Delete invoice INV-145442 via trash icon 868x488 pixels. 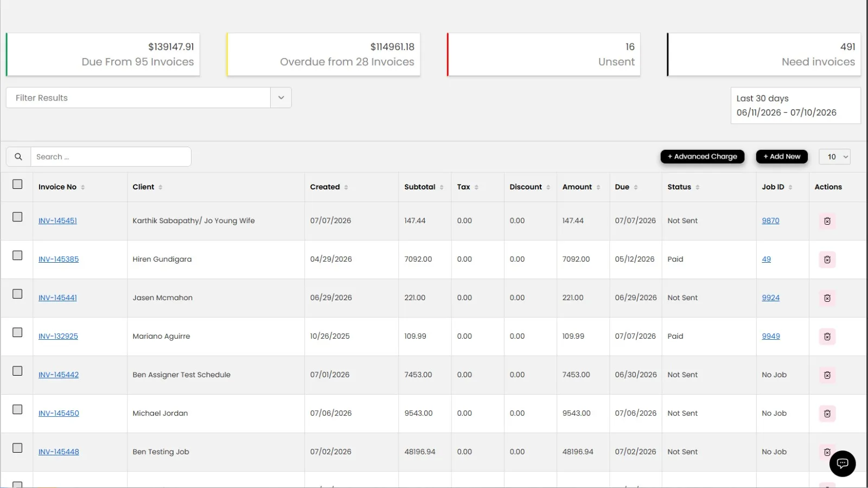pos(827,375)
